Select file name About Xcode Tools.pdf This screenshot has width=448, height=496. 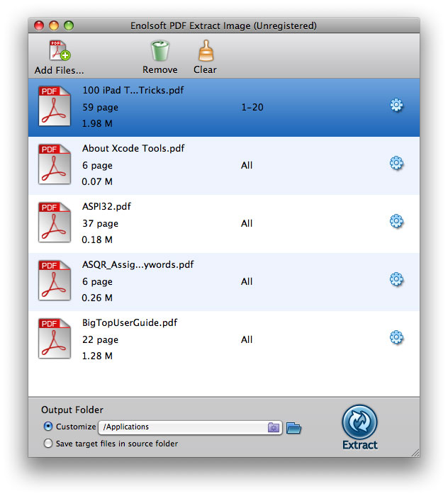pyautogui.click(x=133, y=148)
